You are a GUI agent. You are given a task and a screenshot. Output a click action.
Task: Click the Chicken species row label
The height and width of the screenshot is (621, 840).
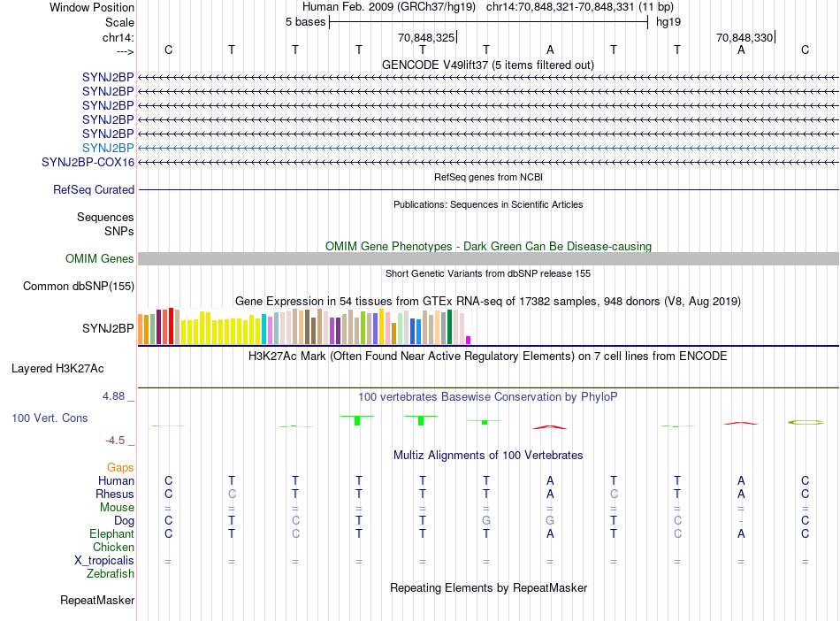113,547
